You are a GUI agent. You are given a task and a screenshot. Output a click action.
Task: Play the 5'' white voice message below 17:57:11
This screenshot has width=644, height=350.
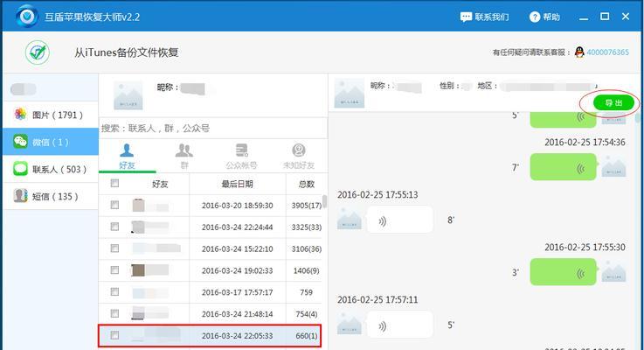click(x=399, y=325)
